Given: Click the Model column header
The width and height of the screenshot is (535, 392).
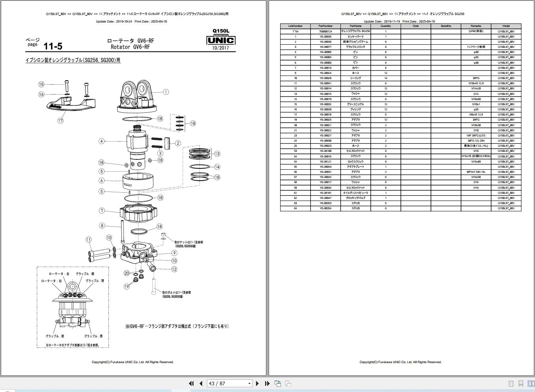Looking at the screenshot, I should 506,26.
